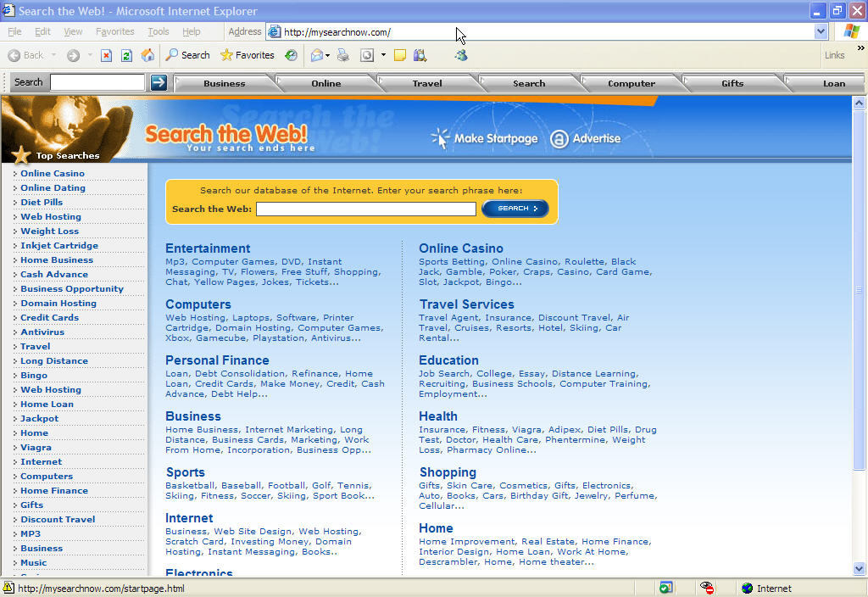Open the Sports category heading

186,471
